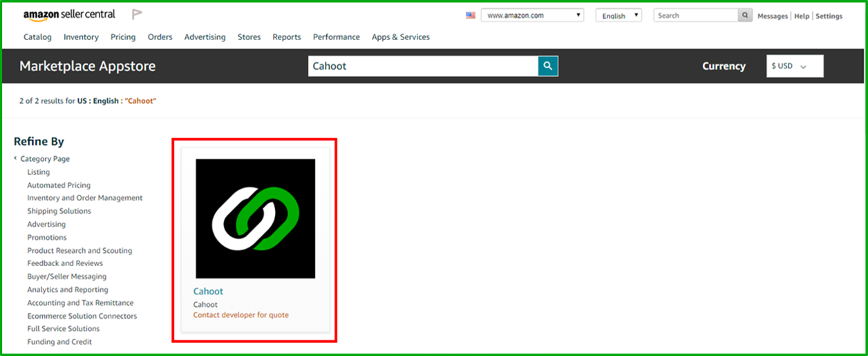Viewport: 868px width, 356px height.
Task: Click the Amazon Seller Central logo
Action: [x=69, y=15]
